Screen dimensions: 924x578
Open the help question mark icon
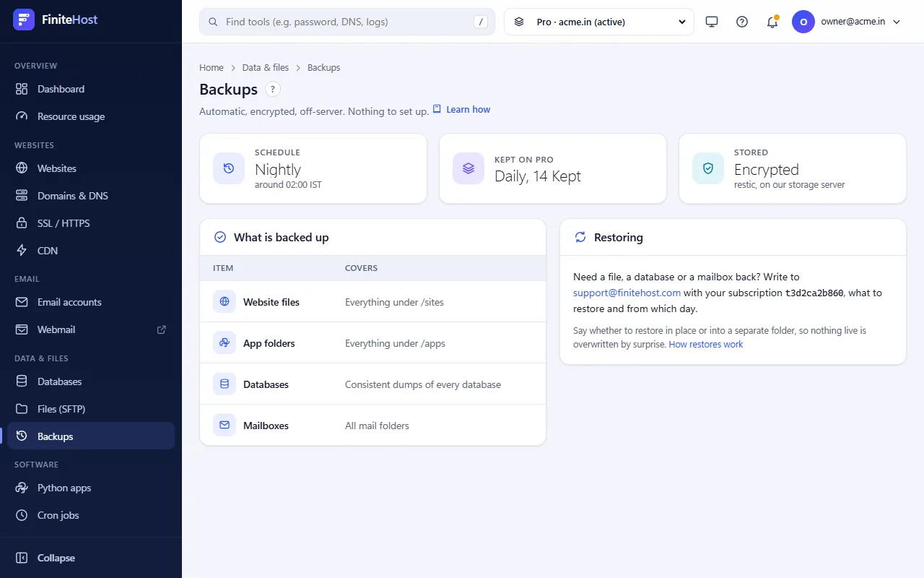click(x=742, y=22)
